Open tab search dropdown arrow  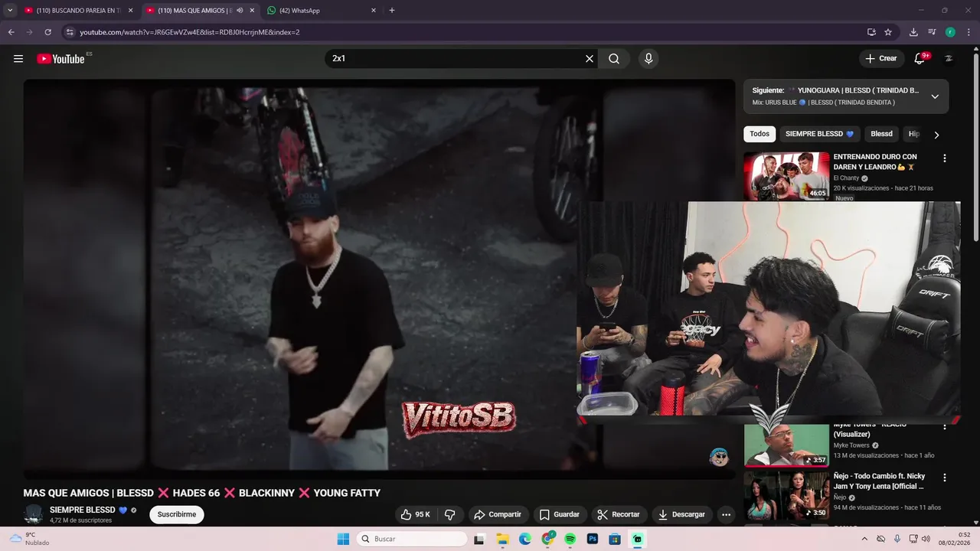(x=10, y=11)
